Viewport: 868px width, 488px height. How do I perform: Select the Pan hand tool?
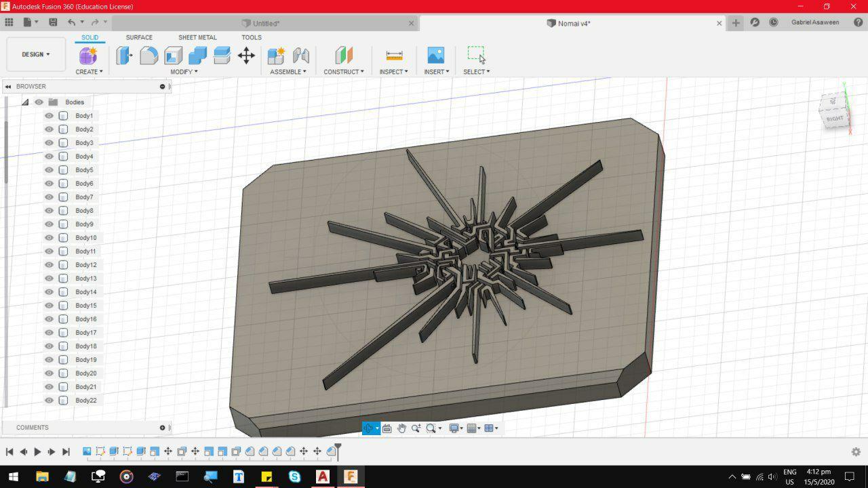pyautogui.click(x=401, y=428)
